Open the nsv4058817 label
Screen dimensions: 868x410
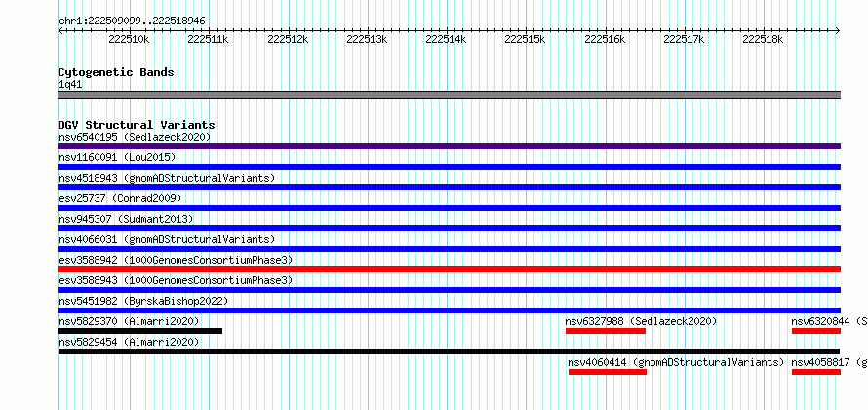829,362
